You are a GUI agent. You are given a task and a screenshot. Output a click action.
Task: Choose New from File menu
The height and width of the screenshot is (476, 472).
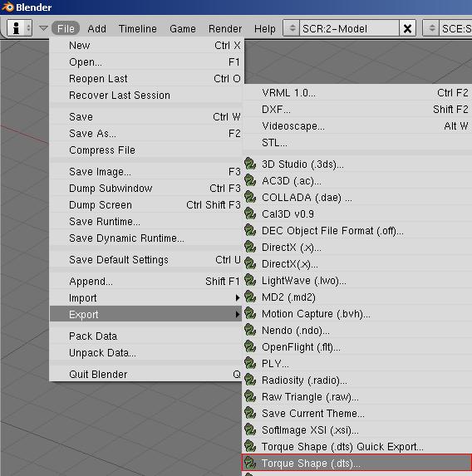145,45
